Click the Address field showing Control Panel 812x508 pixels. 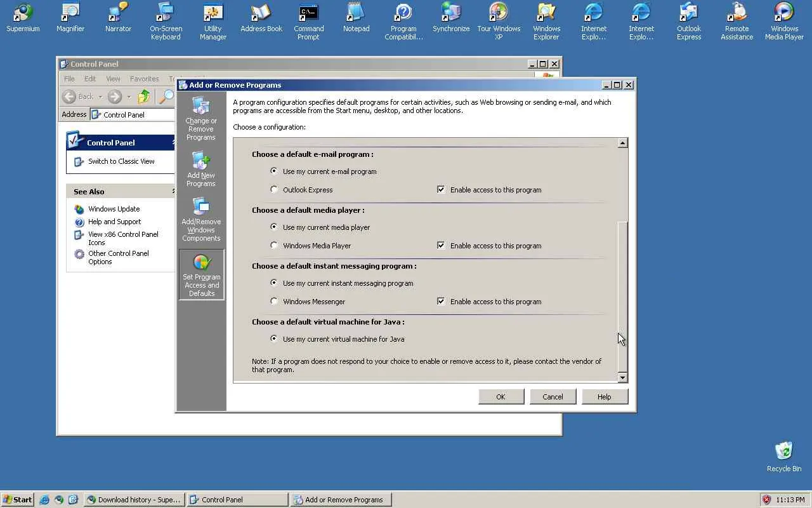[132, 115]
